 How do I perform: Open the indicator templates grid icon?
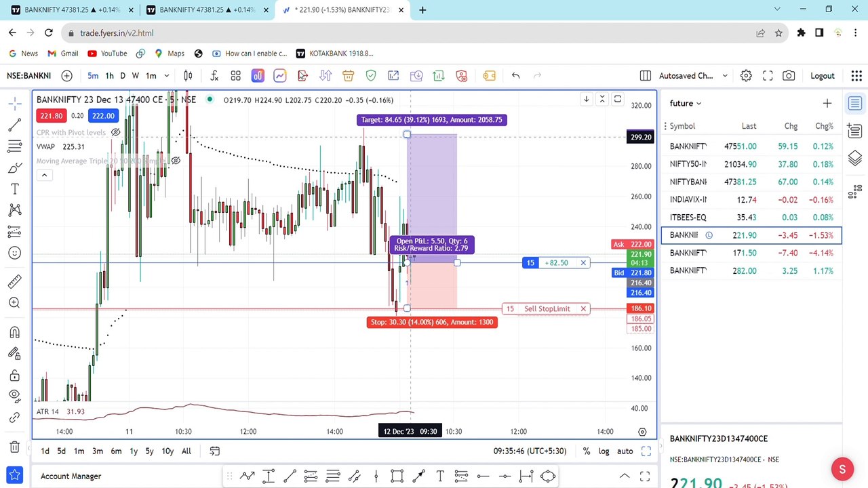(x=235, y=76)
